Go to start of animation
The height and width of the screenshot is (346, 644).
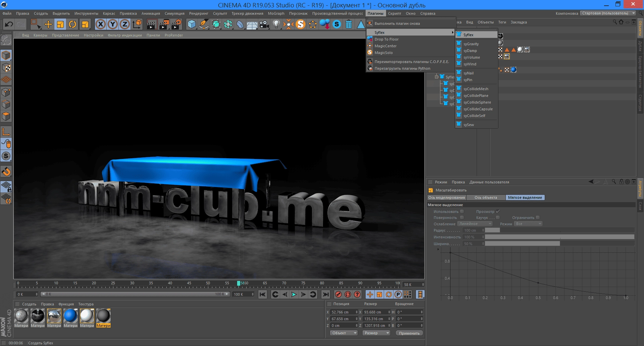pos(263,294)
